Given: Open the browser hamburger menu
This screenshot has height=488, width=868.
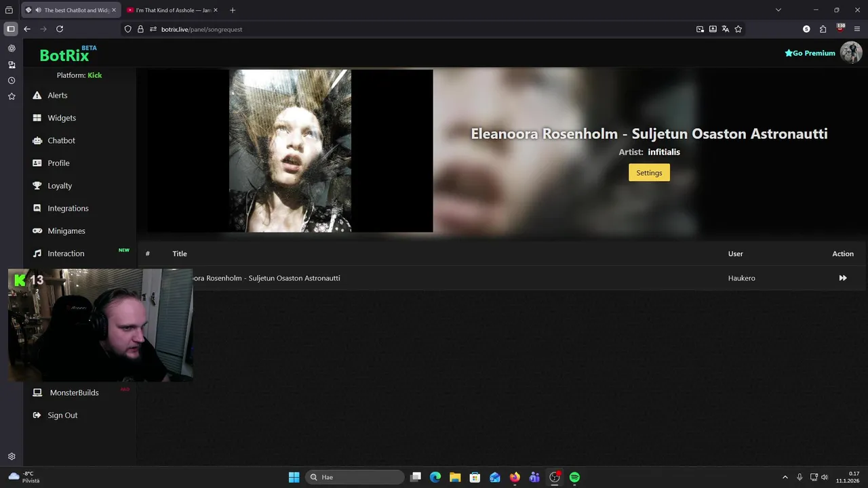Looking at the screenshot, I should [857, 29].
